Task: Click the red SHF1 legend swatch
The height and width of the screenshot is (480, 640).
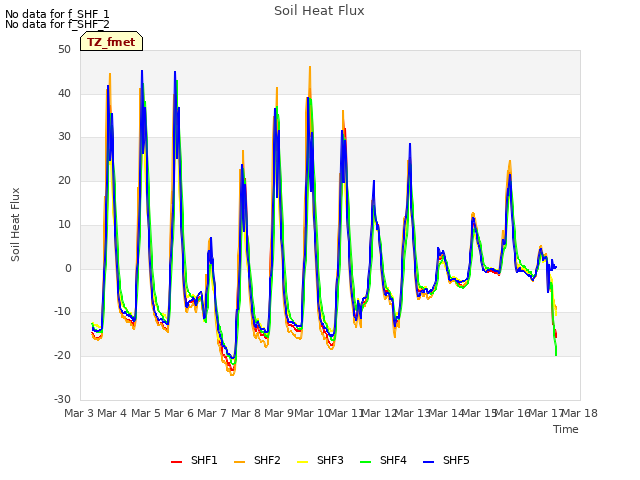Action: click(x=176, y=462)
